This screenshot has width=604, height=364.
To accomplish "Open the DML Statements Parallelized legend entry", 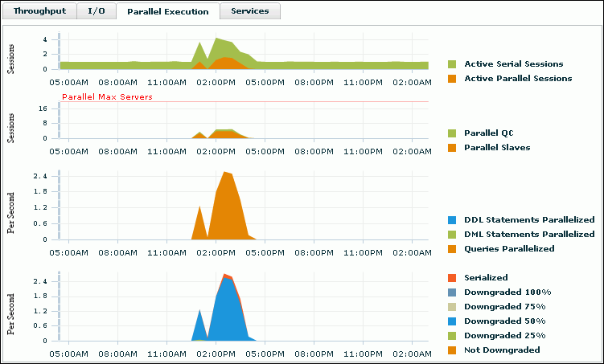I will pyautogui.click(x=529, y=234).
